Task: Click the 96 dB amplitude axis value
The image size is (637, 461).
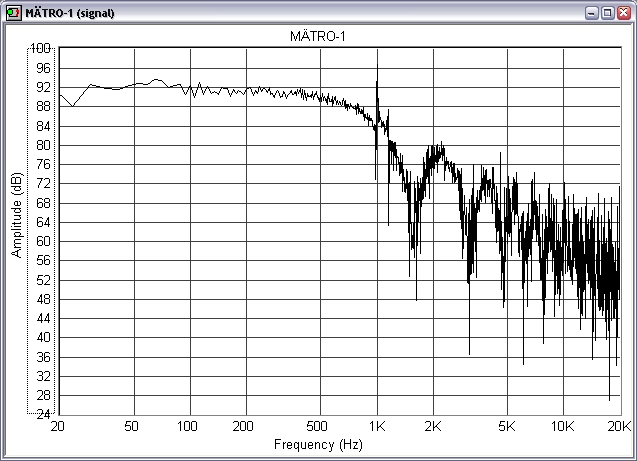Action: 43,68
